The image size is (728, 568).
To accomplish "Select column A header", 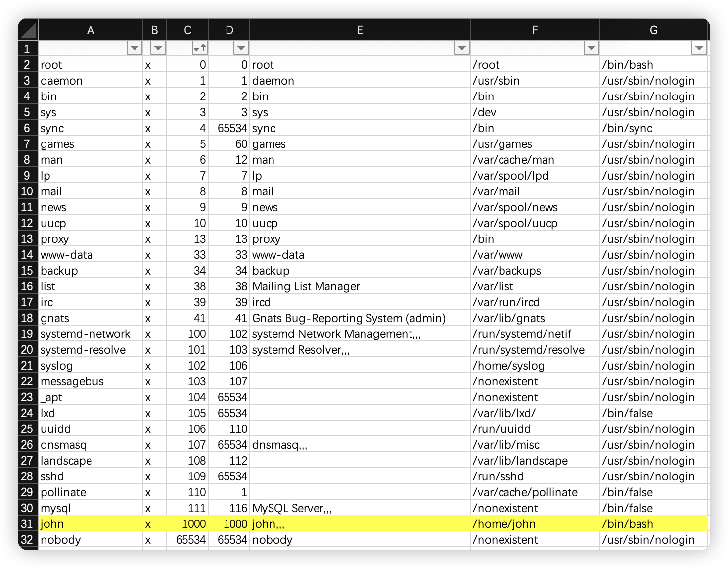I will pos(91,30).
